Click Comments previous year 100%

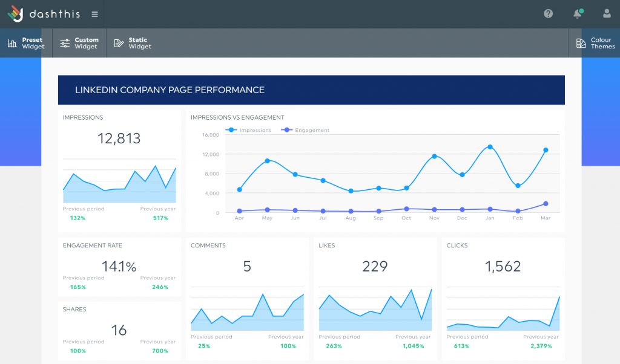click(288, 346)
